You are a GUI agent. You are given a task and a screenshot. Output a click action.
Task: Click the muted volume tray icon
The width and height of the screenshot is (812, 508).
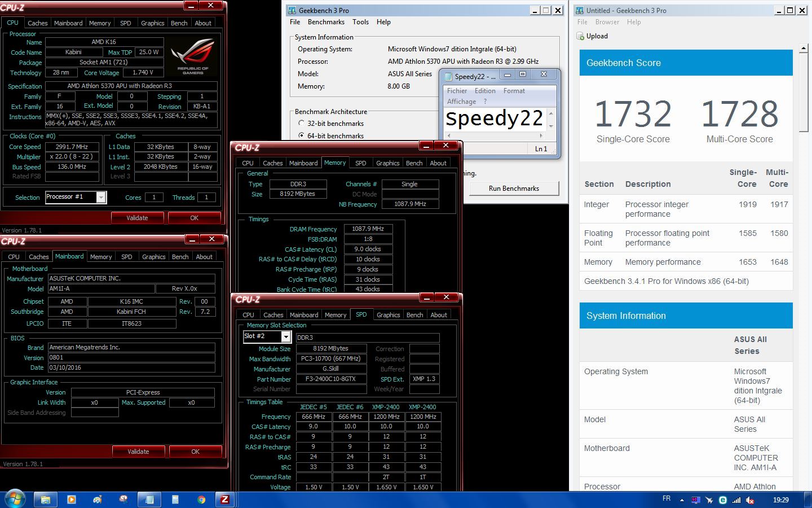tap(751, 500)
